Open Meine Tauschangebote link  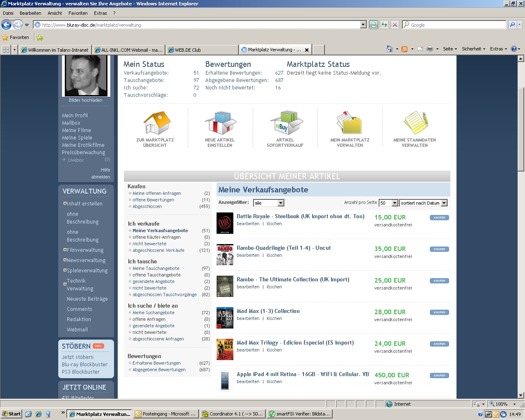[x=156, y=268]
